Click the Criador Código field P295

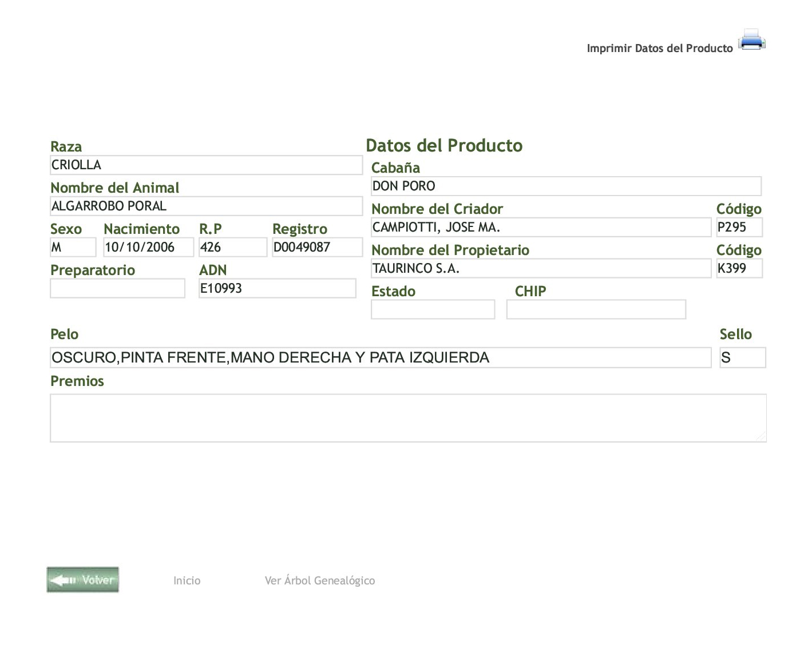pyautogui.click(x=739, y=228)
